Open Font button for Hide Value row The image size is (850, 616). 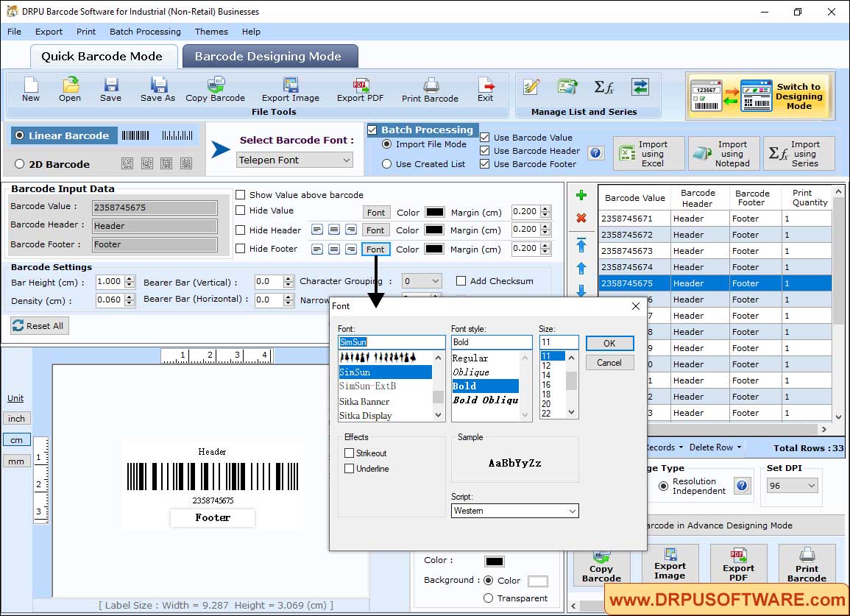375,213
